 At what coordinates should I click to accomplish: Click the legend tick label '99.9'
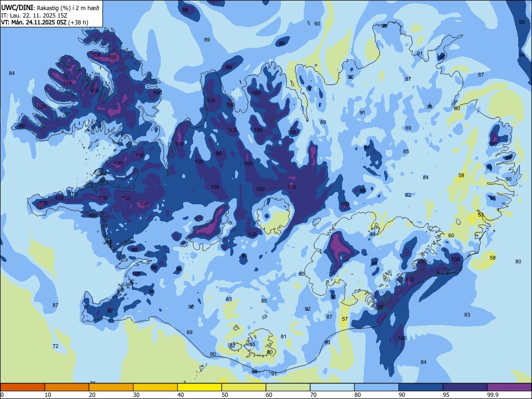493,395
